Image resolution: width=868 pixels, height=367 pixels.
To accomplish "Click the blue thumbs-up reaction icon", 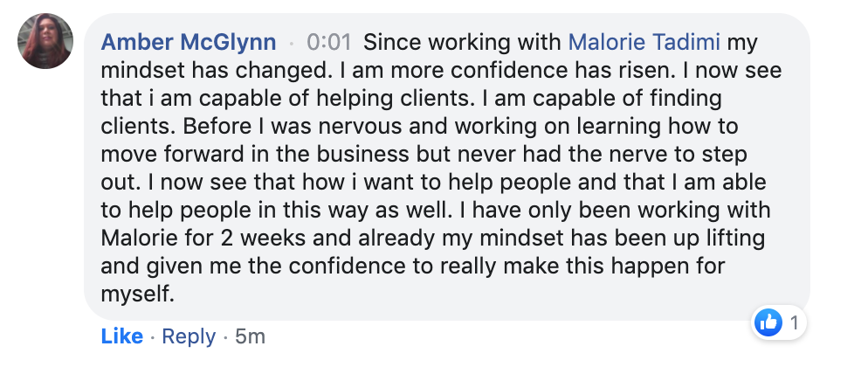I will (x=768, y=323).
